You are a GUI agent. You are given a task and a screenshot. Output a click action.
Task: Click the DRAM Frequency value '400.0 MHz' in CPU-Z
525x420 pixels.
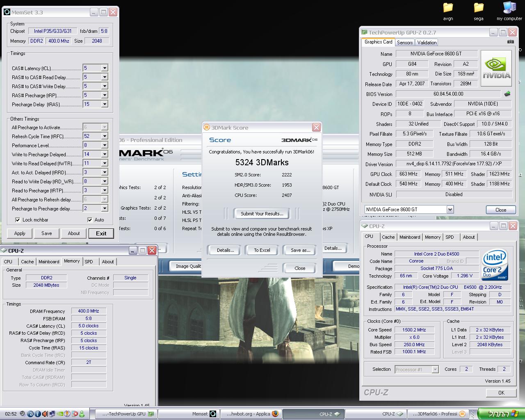tap(89, 311)
